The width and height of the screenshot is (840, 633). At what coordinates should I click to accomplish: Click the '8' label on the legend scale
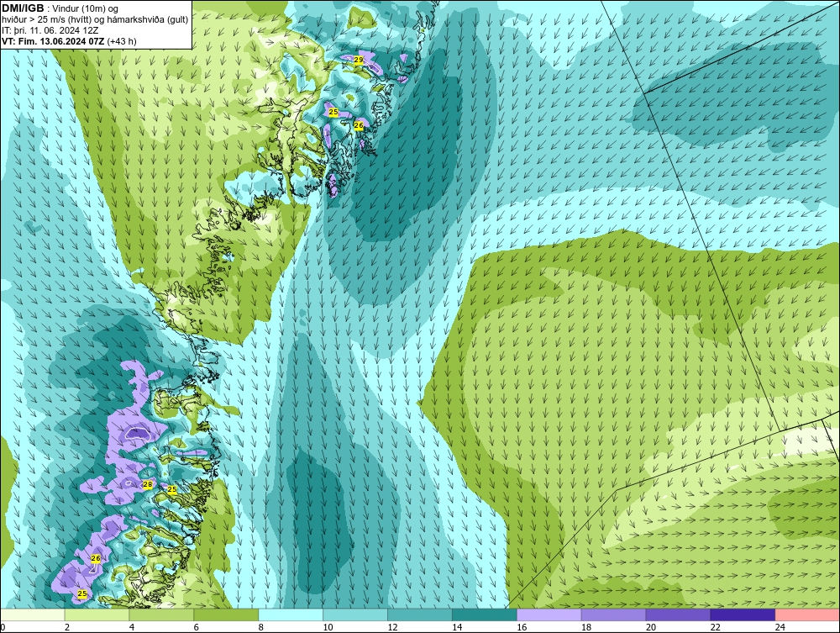click(261, 627)
